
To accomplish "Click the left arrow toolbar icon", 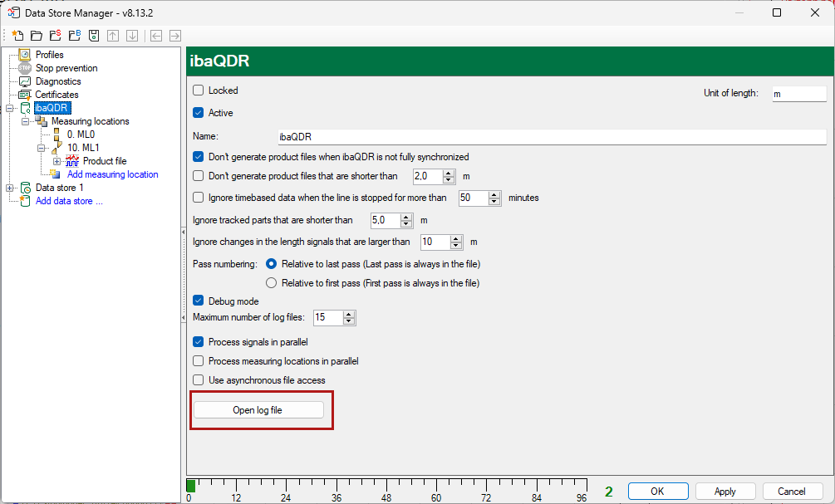I will (156, 36).
